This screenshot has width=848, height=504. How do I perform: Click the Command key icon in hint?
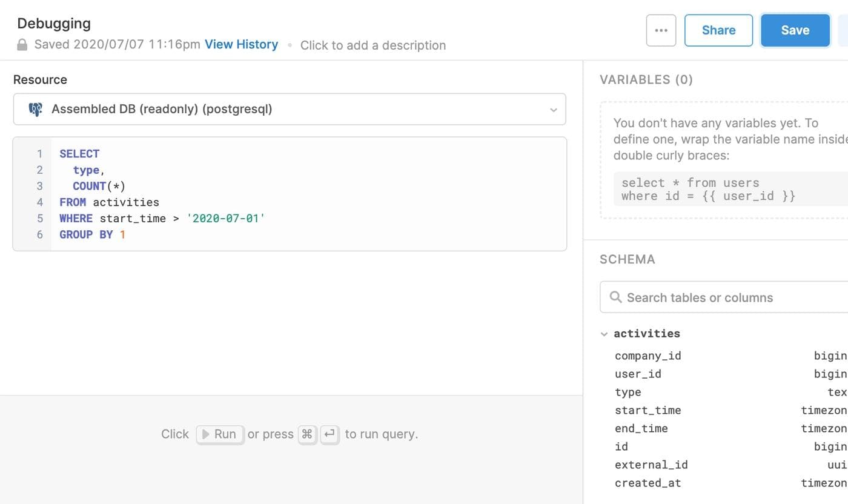pos(308,434)
